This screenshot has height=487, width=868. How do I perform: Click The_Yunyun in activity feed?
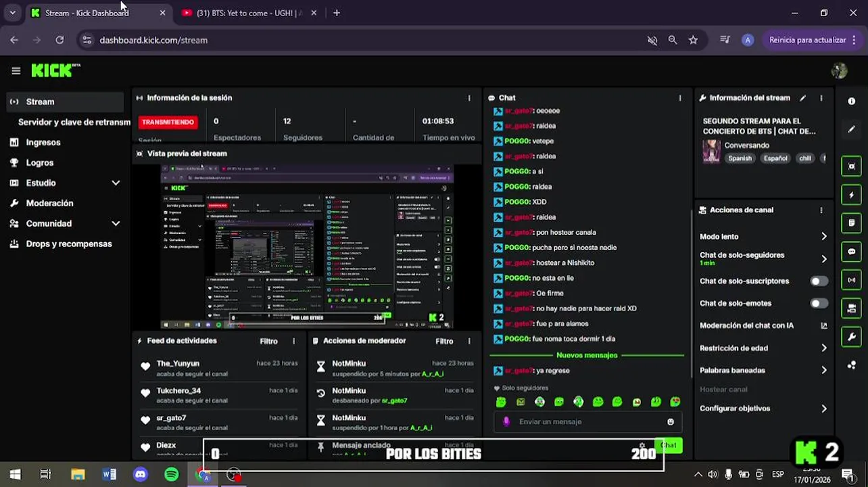(x=178, y=363)
